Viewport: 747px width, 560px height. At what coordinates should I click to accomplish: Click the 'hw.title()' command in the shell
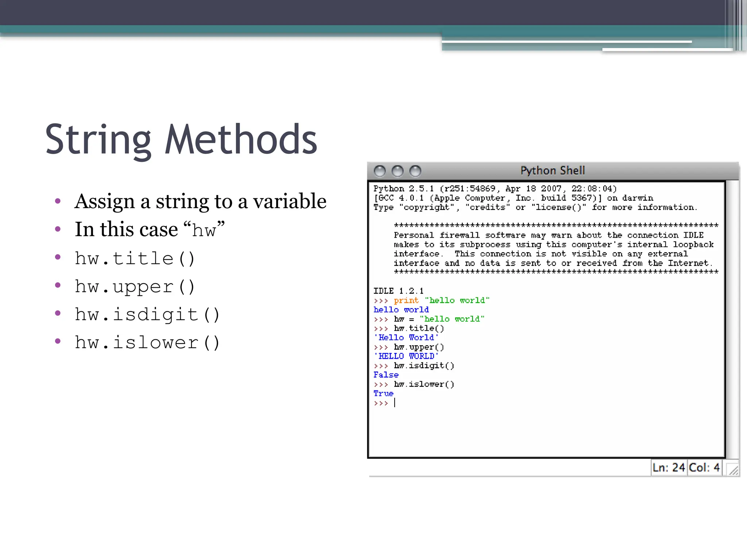419,328
